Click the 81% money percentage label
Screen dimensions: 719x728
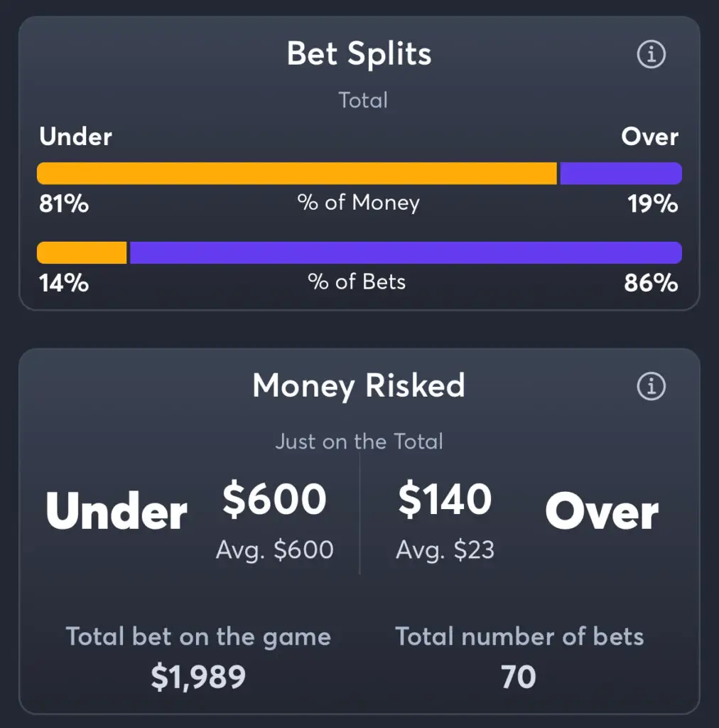pos(64,203)
